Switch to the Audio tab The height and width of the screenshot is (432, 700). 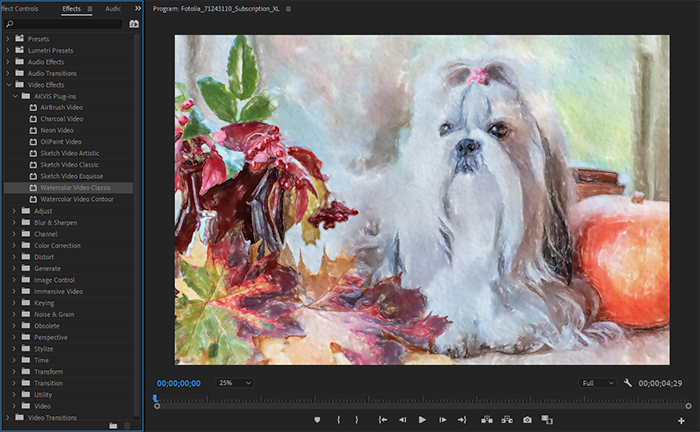[x=113, y=8]
